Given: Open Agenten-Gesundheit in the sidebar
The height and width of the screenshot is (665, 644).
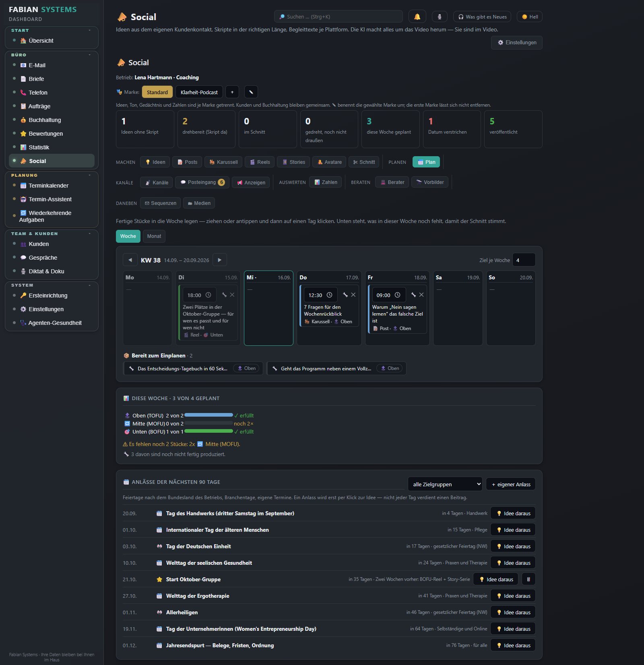Looking at the screenshot, I should 52,323.
